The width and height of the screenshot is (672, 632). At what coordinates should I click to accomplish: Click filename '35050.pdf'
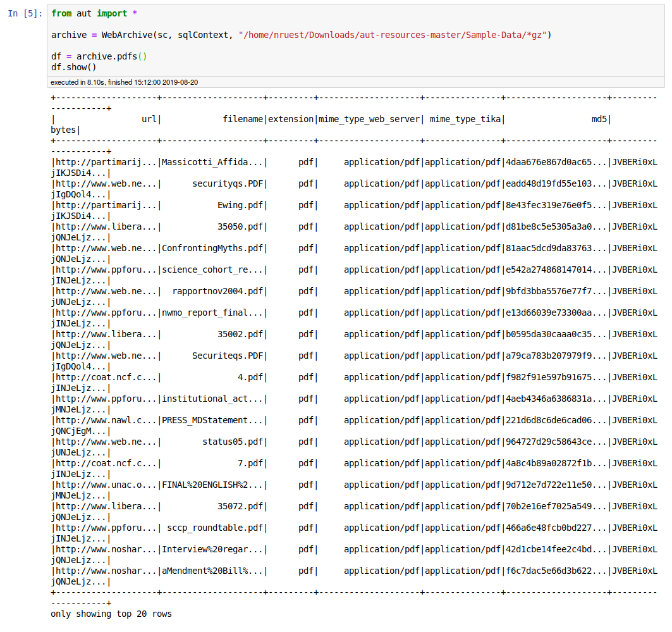[240, 226]
